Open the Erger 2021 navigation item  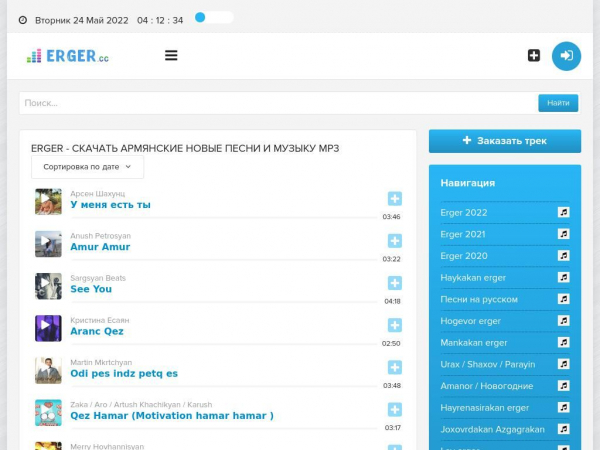tap(463, 234)
